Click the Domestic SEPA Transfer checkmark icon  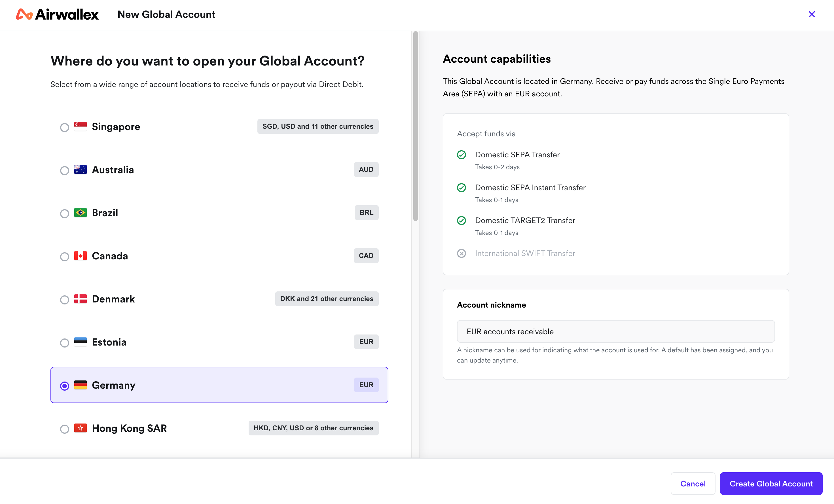(461, 155)
